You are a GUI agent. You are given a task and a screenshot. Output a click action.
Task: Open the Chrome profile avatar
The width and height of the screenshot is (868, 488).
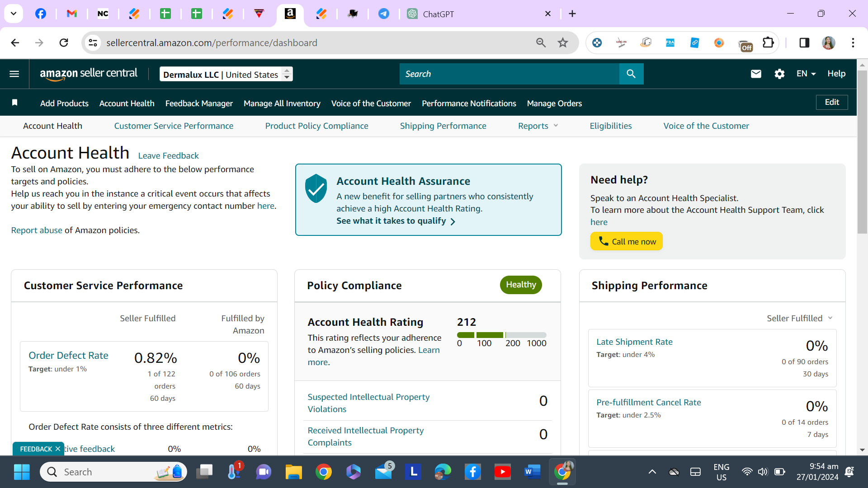[x=828, y=42]
